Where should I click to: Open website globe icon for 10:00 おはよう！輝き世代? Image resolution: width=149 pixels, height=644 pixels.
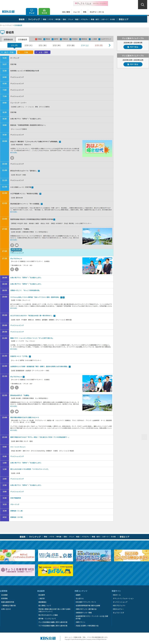coord(12,158)
